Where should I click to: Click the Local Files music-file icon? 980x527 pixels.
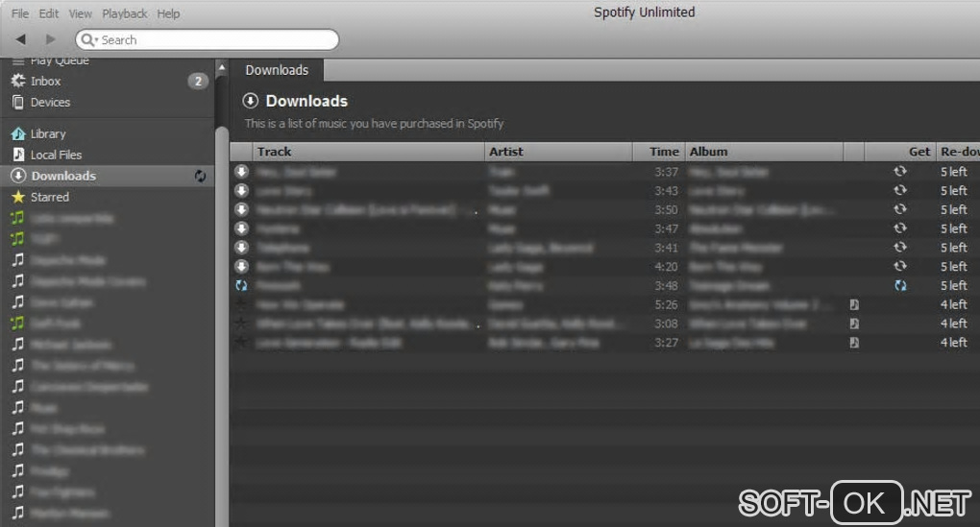tap(19, 155)
